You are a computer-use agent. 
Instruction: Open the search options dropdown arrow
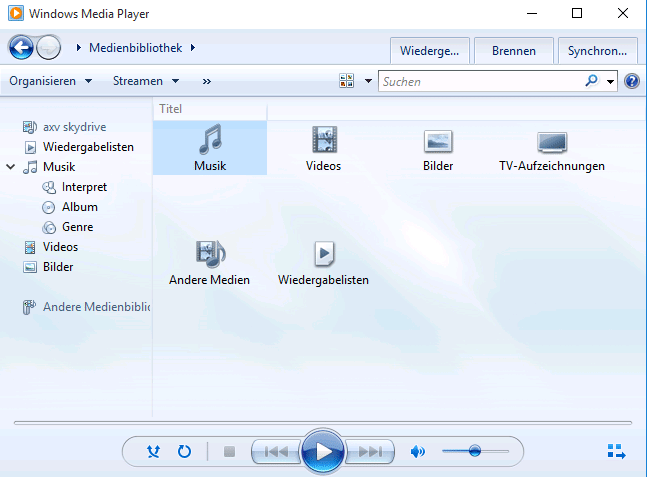[x=610, y=81]
